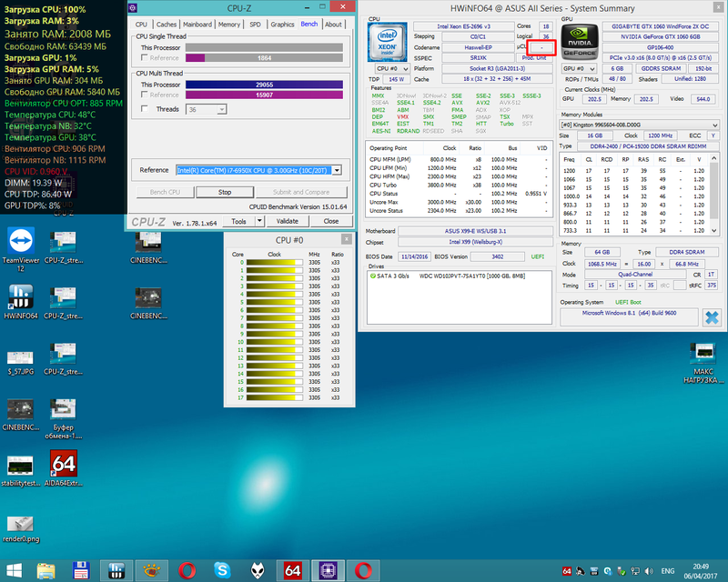Switch to the CPU tab in CPU-Z

click(x=141, y=25)
